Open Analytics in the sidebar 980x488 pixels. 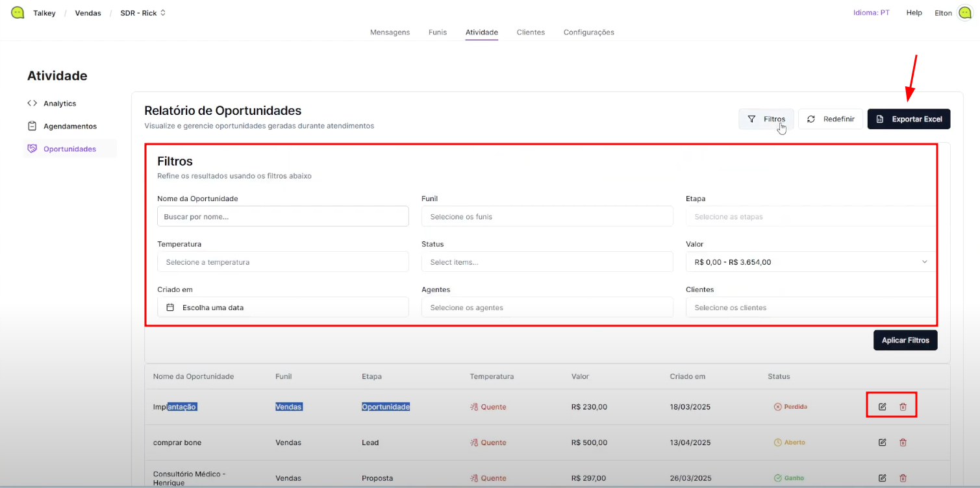(x=60, y=104)
